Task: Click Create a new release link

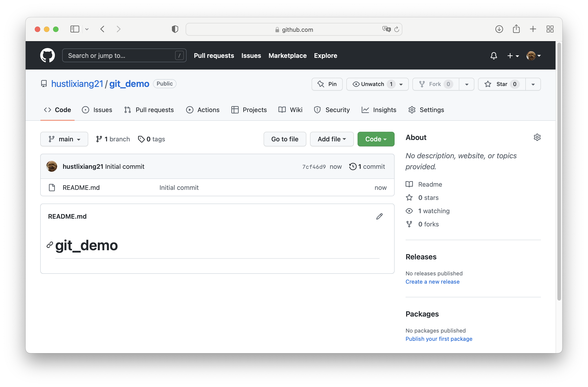Action: pyautogui.click(x=432, y=282)
